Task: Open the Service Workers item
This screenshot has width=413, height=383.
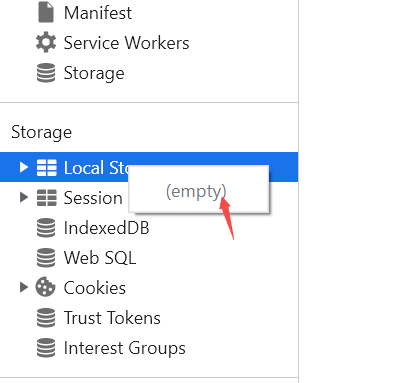Action: point(127,43)
